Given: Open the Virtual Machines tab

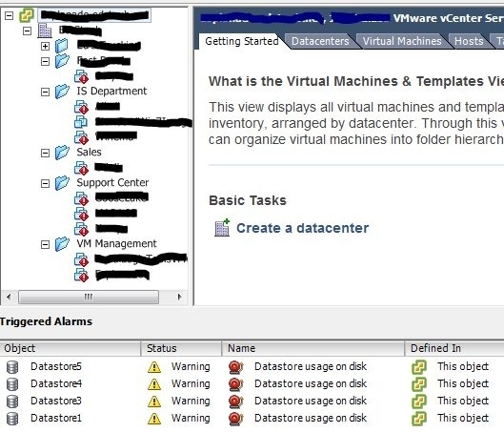Looking at the screenshot, I should coord(402,41).
